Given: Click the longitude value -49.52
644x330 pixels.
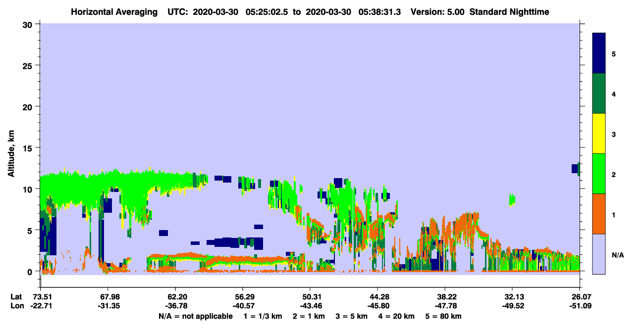Looking at the screenshot, I should point(512,306).
